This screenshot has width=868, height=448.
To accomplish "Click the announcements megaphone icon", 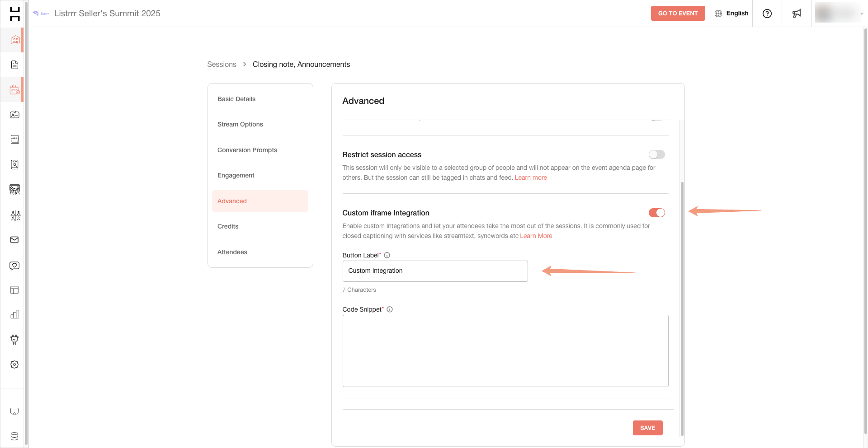I will (797, 13).
